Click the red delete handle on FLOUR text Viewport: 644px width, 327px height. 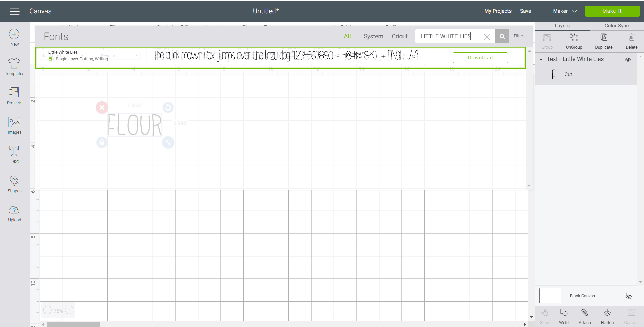tap(102, 108)
